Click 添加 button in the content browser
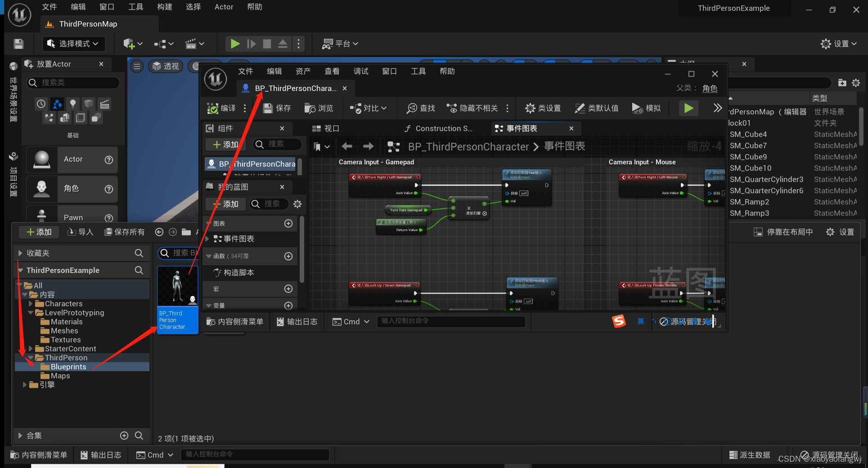 pyautogui.click(x=39, y=232)
